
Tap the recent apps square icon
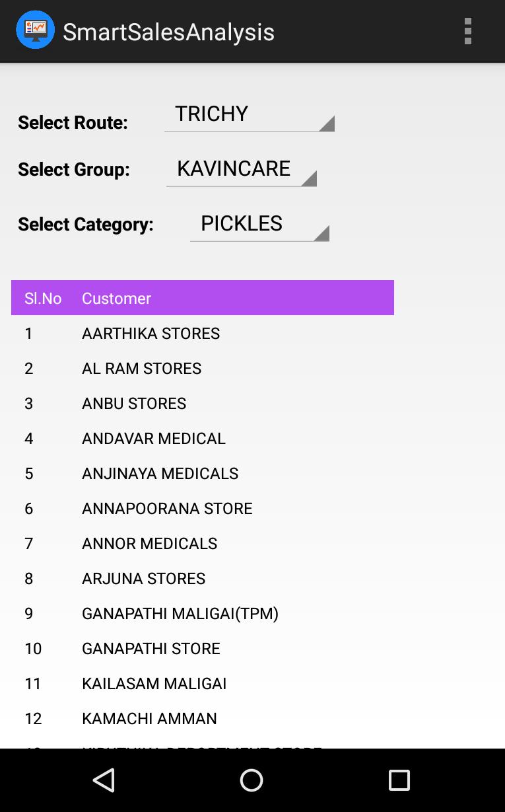[x=399, y=780]
